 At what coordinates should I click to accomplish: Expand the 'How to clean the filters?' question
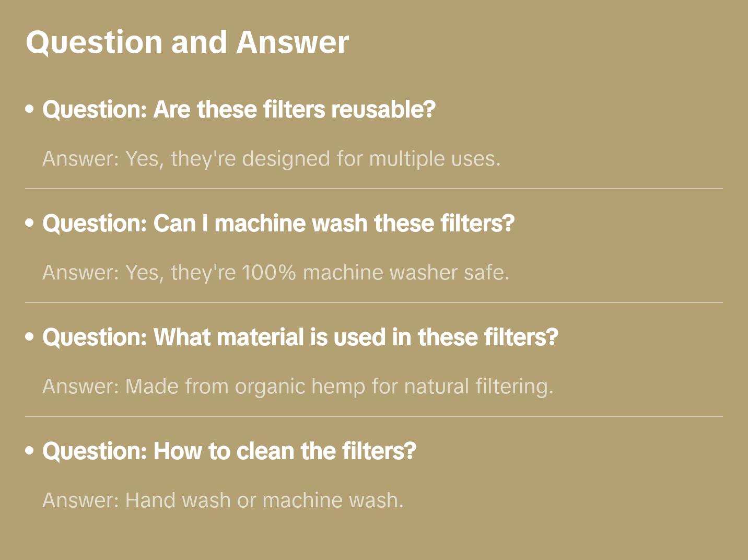click(229, 451)
